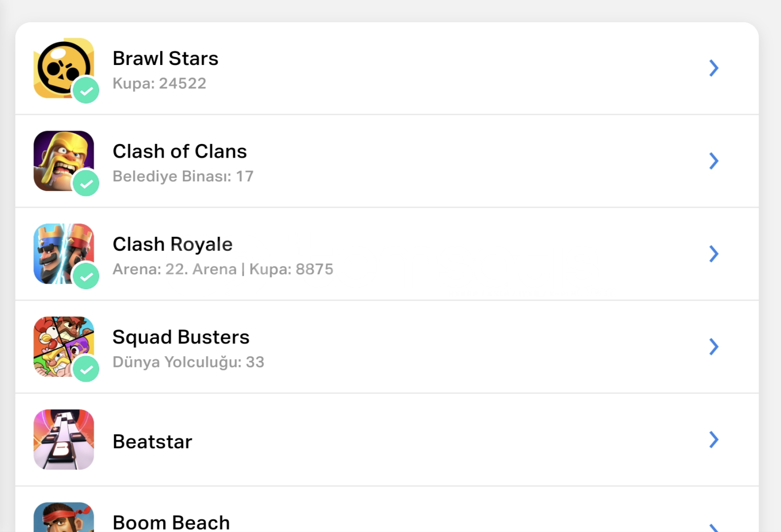Screen dimensions: 781x532
Task: Open Clash of Clans chevron arrow
Action: coord(713,161)
